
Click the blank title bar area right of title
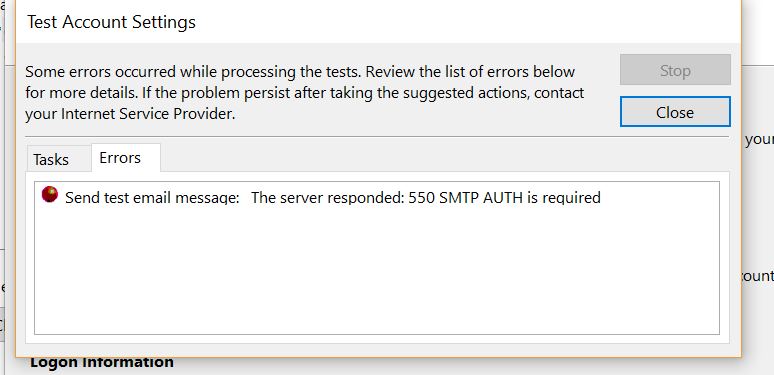tap(466, 22)
